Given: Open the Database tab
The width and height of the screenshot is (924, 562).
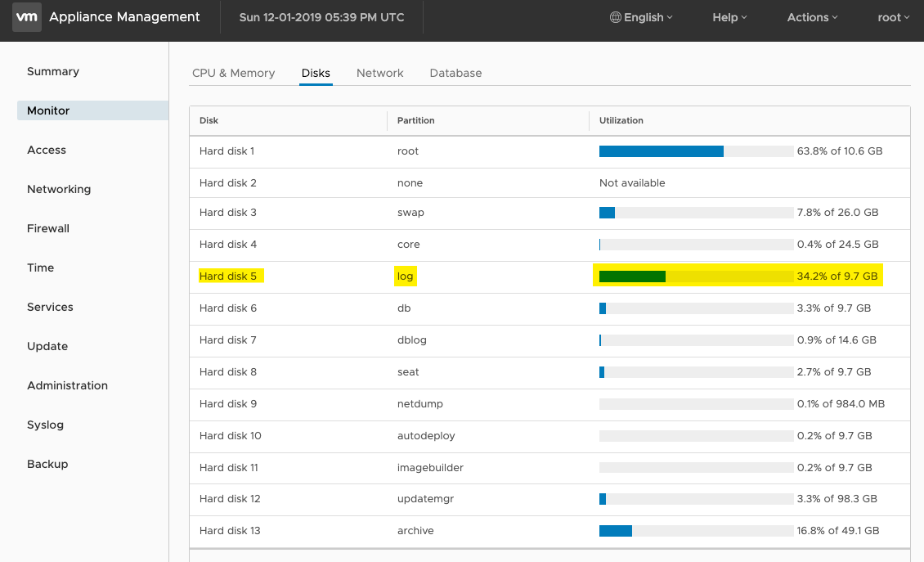Looking at the screenshot, I should 455,73.
